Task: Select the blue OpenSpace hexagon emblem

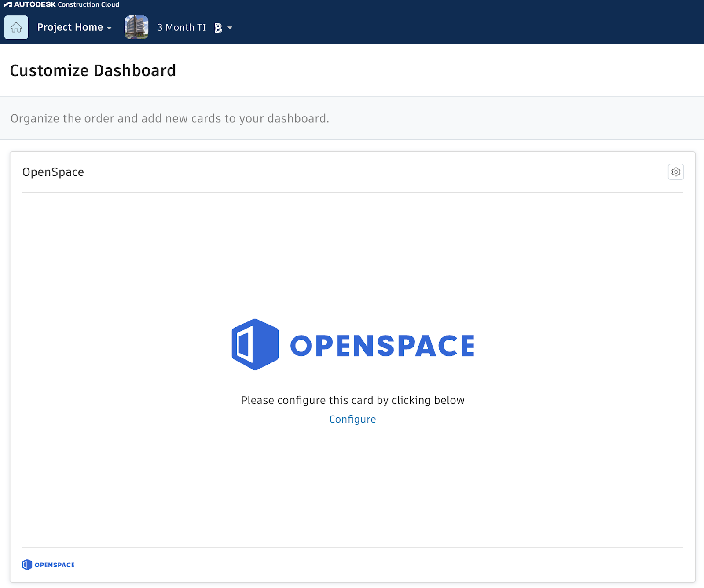Action: coord(254,344)
